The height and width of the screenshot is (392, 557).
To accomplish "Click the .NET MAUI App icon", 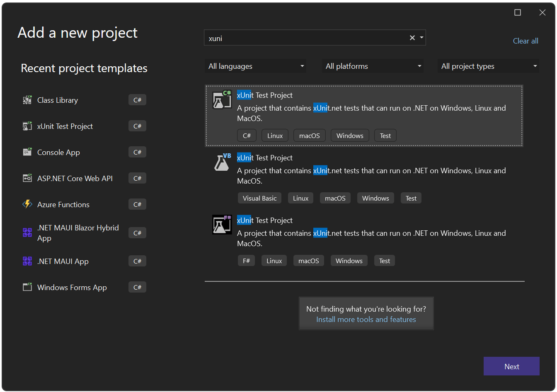I will [27, 261].
